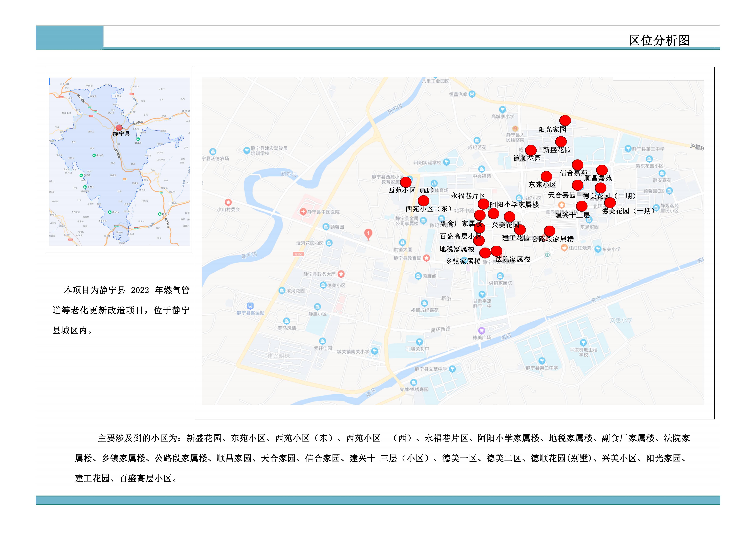This screenshot has width=756, height=535.
Task: Click the 阿阳实验学校 school icon
Action: [x=446, y=162]
